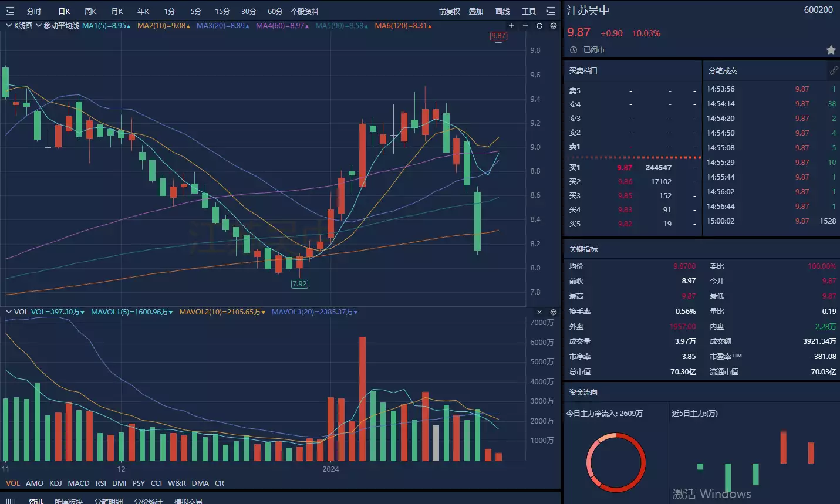
Task: Switch indicator to MACD
Action: click(x=79, y=483)
